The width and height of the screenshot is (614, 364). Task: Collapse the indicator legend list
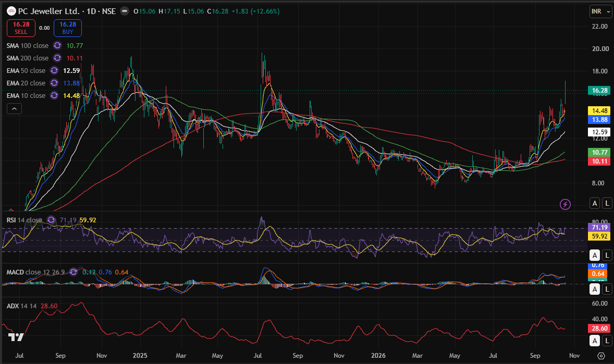(x=14, y=109)
